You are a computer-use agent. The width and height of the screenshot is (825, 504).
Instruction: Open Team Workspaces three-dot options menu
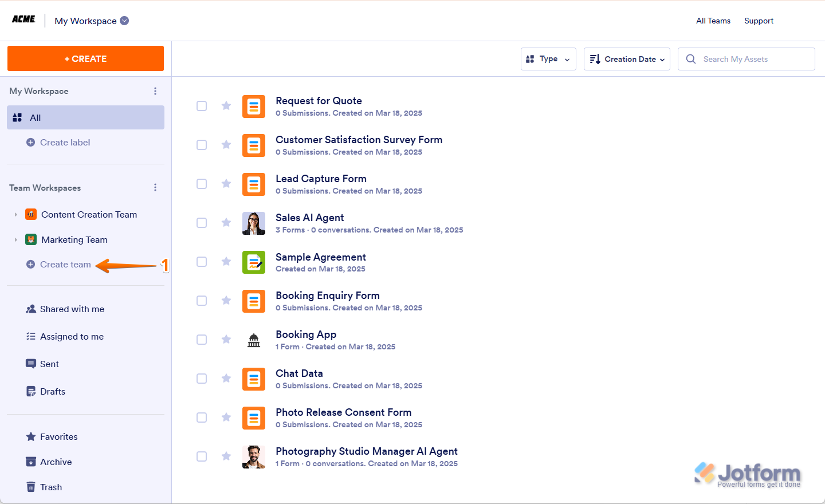[155, 188]
